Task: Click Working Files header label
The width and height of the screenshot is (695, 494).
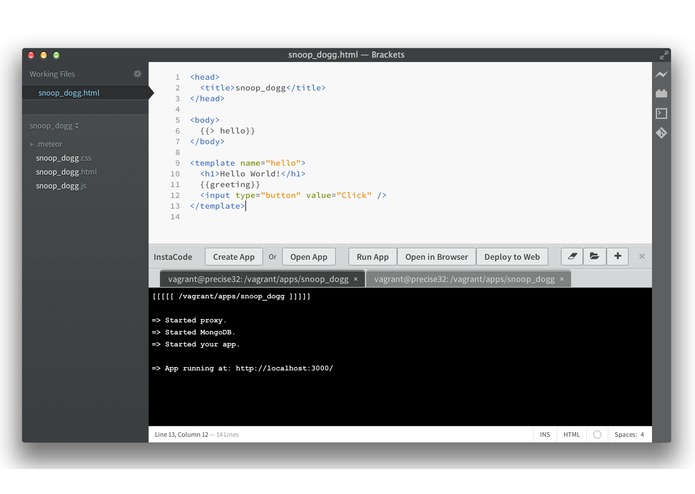Action: (52, 74)
